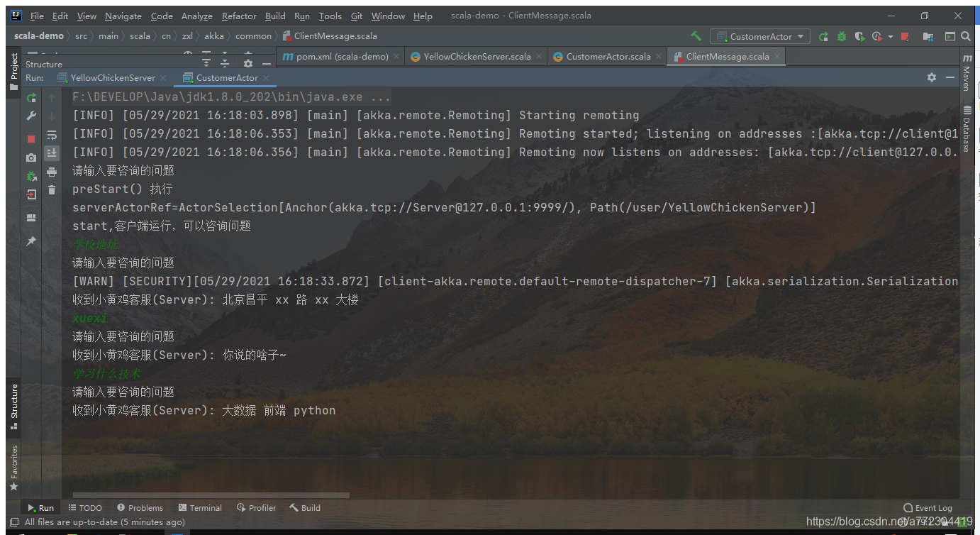Select the YellowChickenServer run tab
The width and height of the screenshot is (980, 535).
pyautogui.click(x=112, y=77)
